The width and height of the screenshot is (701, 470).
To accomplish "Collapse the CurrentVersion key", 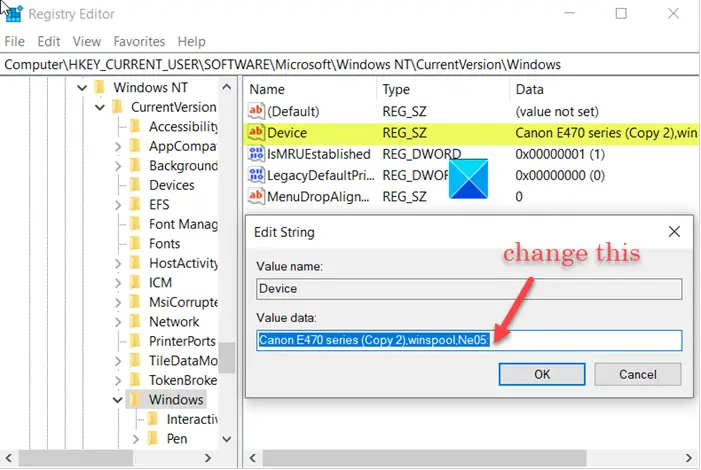I will [x=100, y=107].
